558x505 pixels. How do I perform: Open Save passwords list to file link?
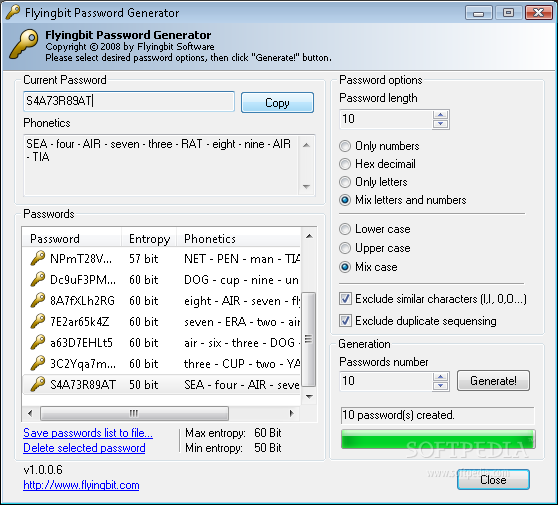pos(88,433)
